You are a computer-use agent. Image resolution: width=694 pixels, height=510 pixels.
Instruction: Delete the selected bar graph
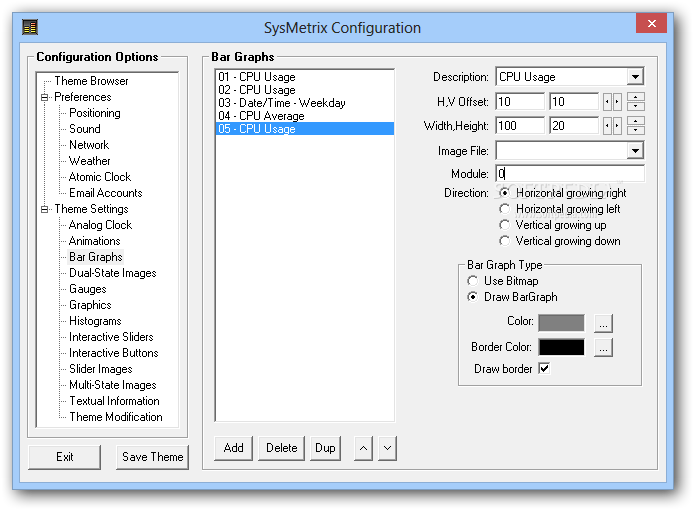281,448
